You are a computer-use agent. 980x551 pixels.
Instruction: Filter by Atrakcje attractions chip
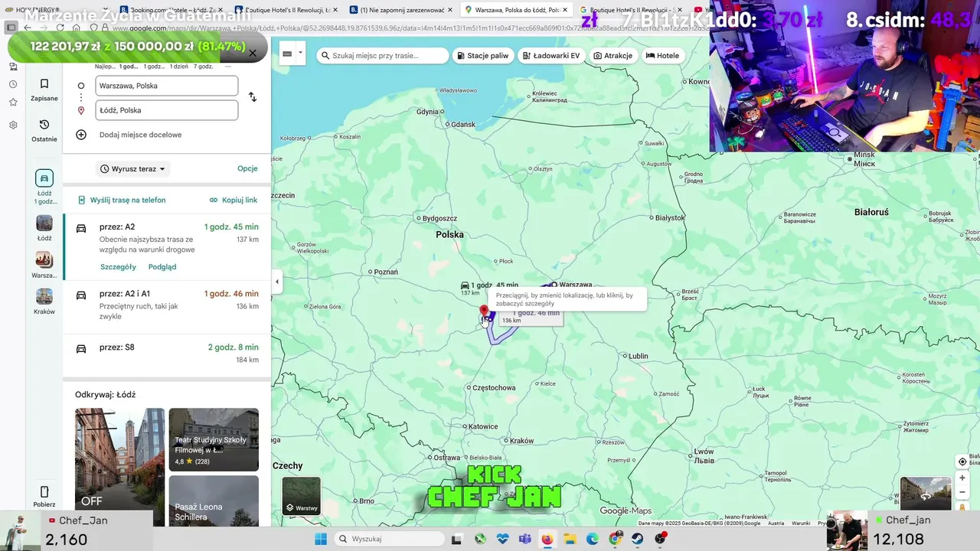tap(613, 56)
